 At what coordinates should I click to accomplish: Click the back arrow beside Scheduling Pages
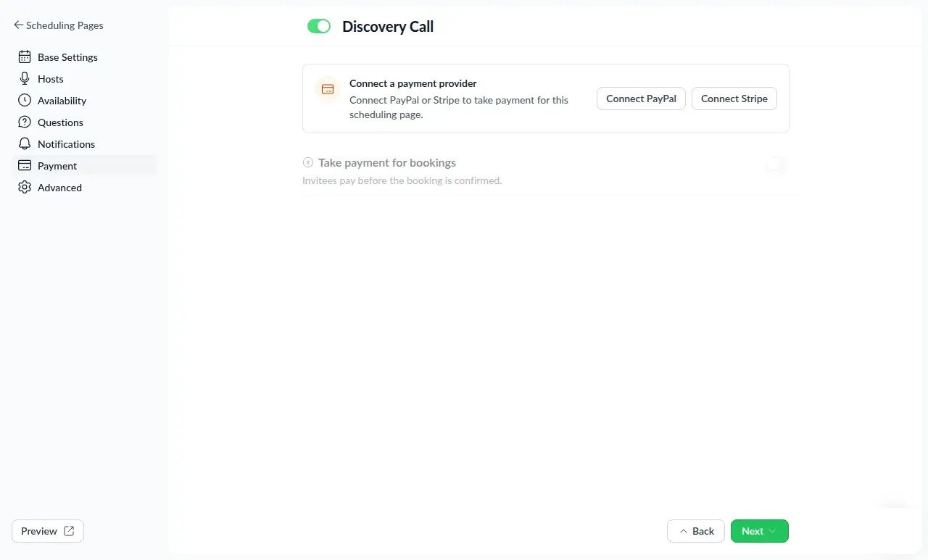point(18,25)
